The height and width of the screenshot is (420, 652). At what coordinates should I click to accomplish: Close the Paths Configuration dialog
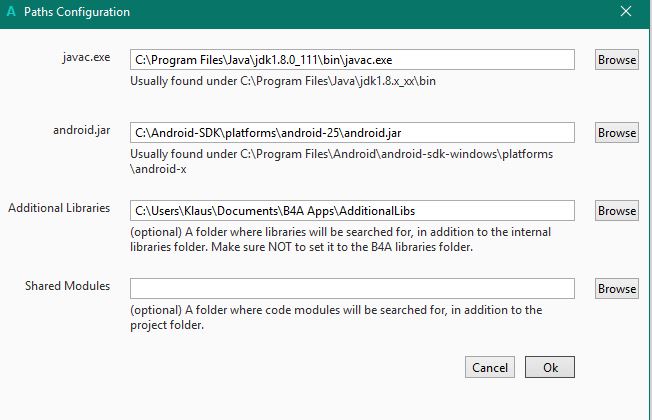[626, 12]
